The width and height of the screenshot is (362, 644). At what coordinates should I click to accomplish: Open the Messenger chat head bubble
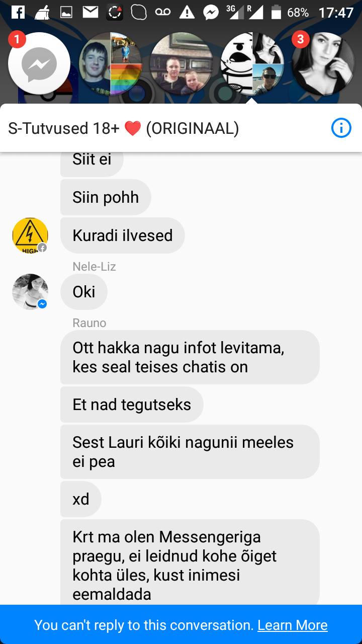point(39,64)
